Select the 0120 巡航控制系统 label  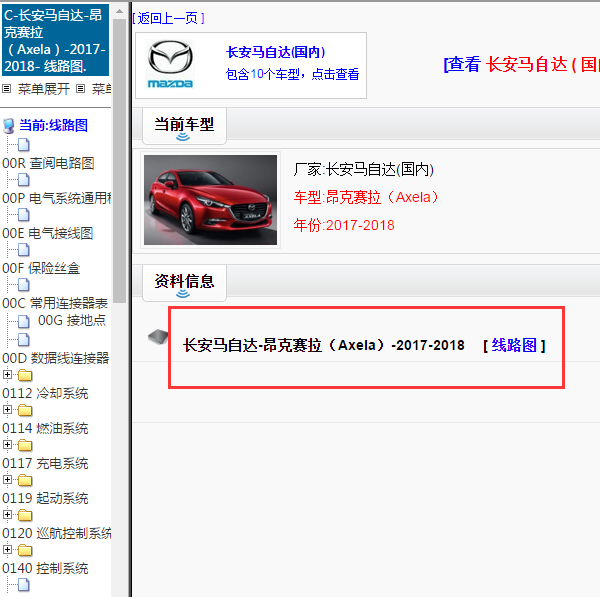(x=57, y=533)
